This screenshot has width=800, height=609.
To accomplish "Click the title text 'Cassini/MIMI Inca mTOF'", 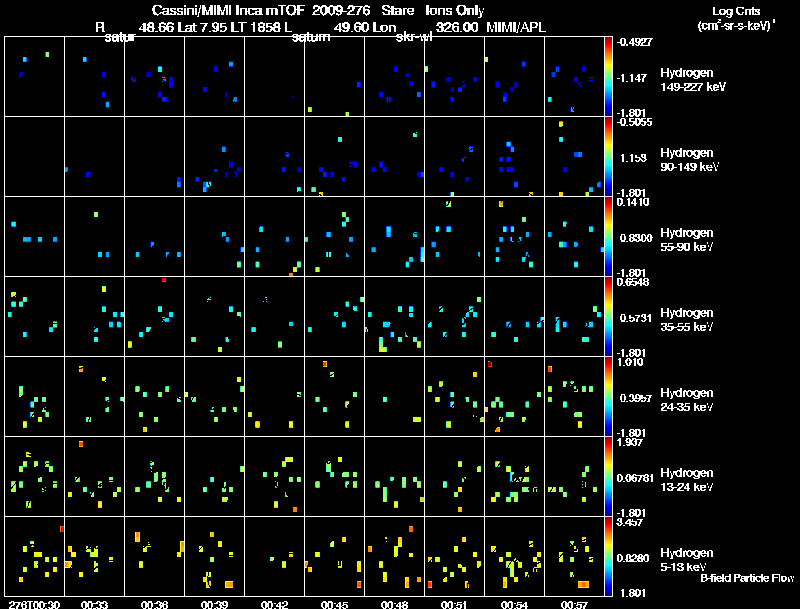I will (228, 11).
